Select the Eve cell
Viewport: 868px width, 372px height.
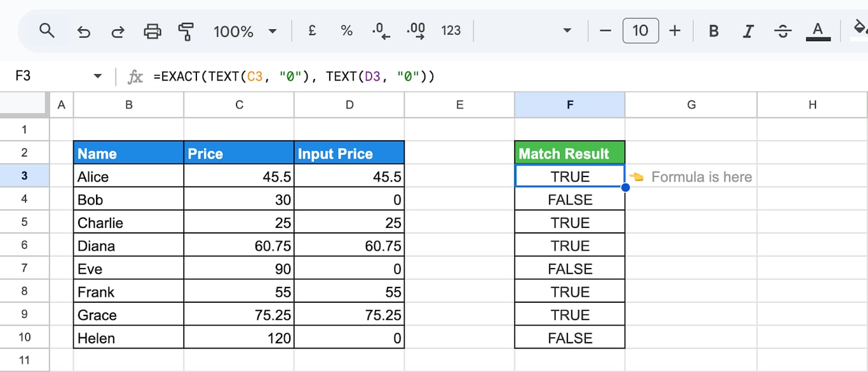[x=129, y=269]
